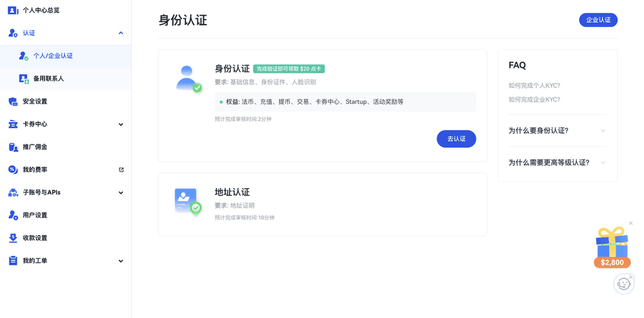Click the 收款设置 download icon
Screen dimensions: 644x318
click(13, 238)
